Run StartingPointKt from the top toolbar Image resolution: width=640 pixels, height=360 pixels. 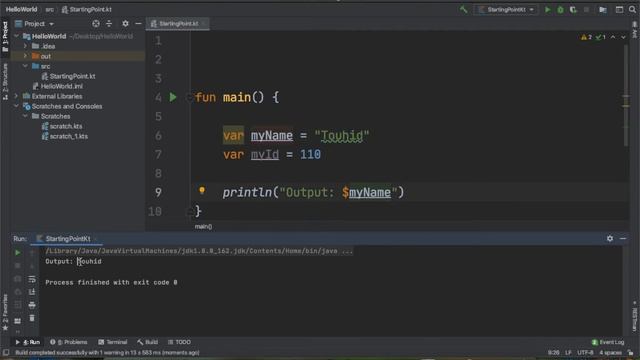pyautogui.click(x=548, y=9)
